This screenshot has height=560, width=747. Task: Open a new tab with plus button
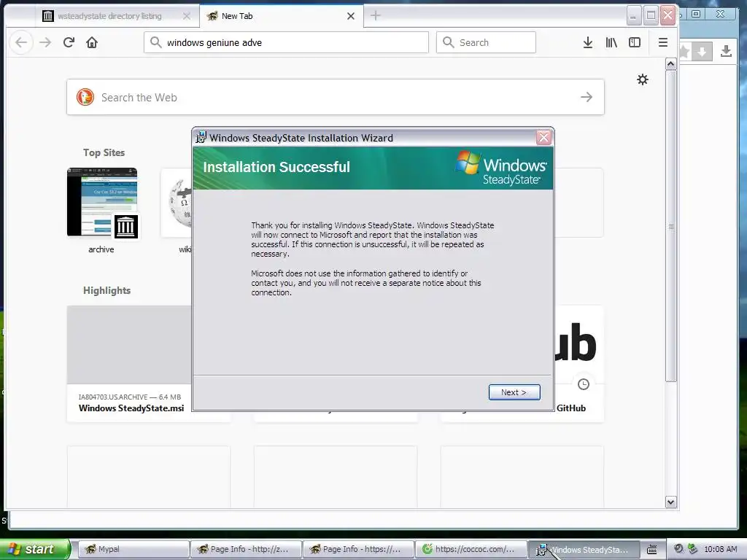376,16
